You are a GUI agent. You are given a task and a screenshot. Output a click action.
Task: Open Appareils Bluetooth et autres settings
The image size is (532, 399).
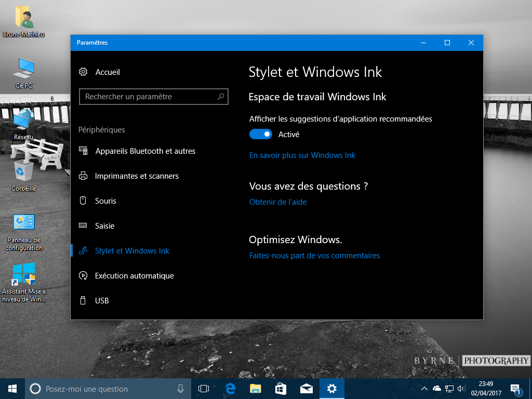(145, 151)
